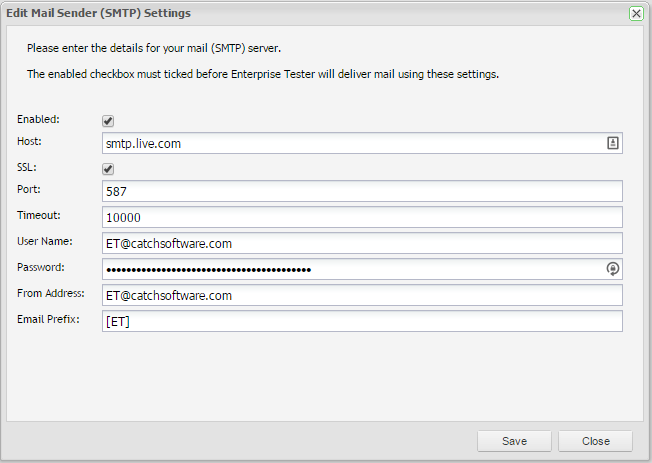Image resolution: width=652 pixels, height=463 pixels.
Task: Click the contact card icon in Host field
Action: pos(613,144)
